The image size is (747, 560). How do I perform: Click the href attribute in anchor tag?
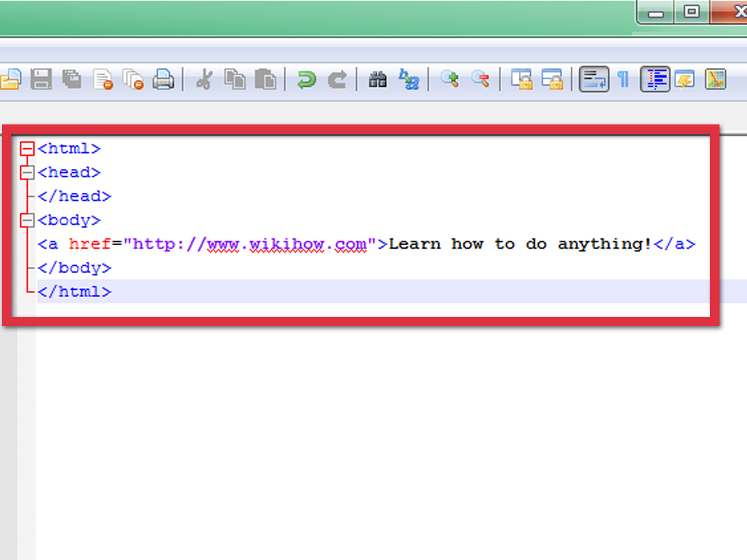90,244
